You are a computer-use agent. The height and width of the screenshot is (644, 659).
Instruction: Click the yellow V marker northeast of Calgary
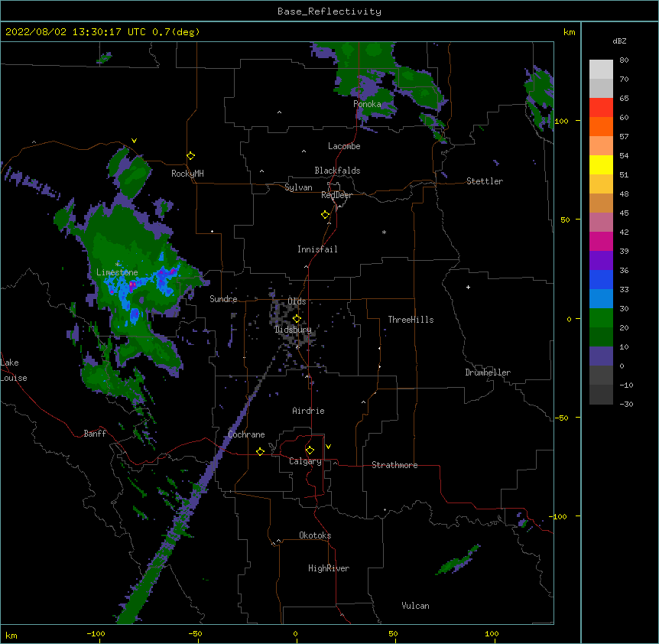328,447
